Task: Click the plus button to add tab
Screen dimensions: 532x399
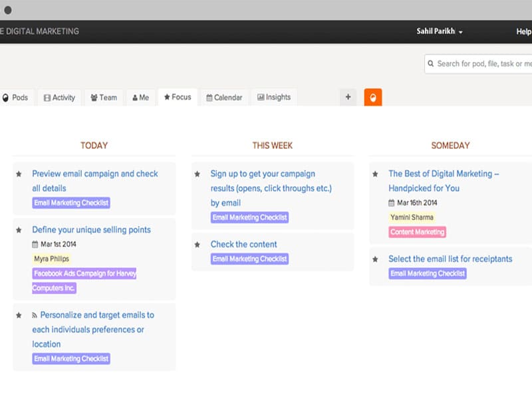Action: [348, 97]
